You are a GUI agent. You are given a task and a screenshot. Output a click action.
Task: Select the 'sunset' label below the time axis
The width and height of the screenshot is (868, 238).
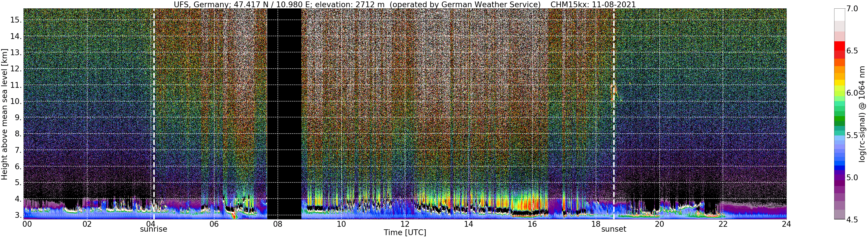click(613, 229)
